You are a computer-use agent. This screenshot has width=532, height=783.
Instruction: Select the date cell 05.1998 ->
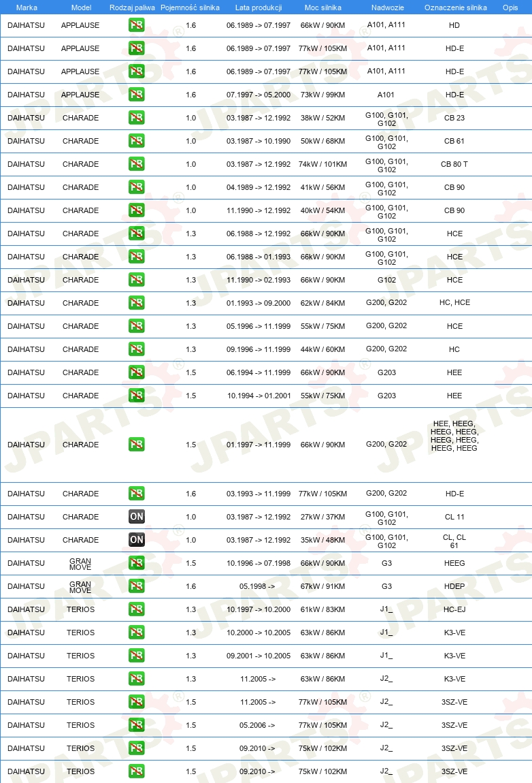coord(257,586)
